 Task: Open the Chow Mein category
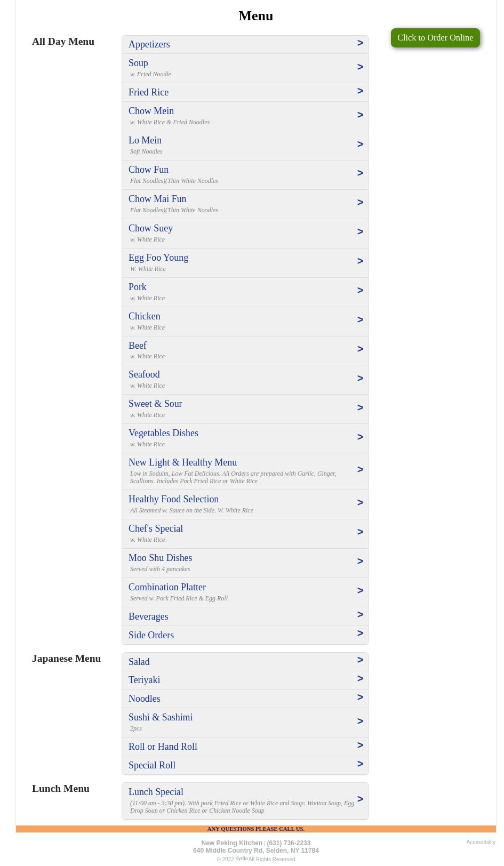(151, 111)
